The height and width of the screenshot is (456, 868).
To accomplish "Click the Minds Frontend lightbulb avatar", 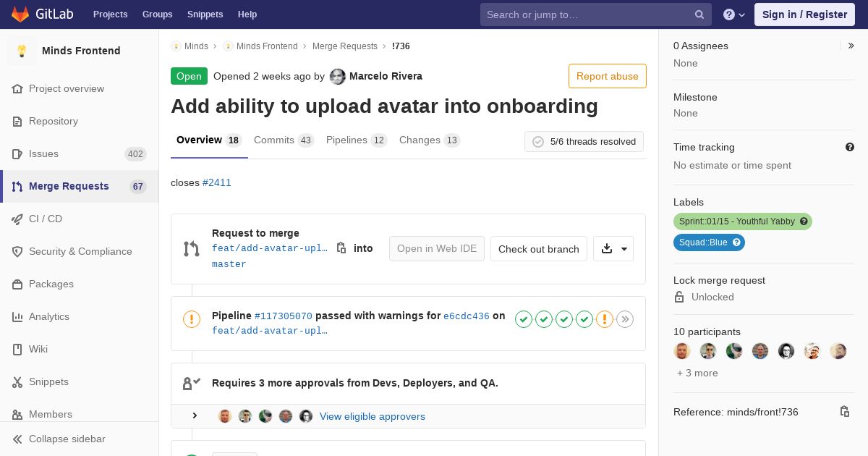I will point(22,51).
